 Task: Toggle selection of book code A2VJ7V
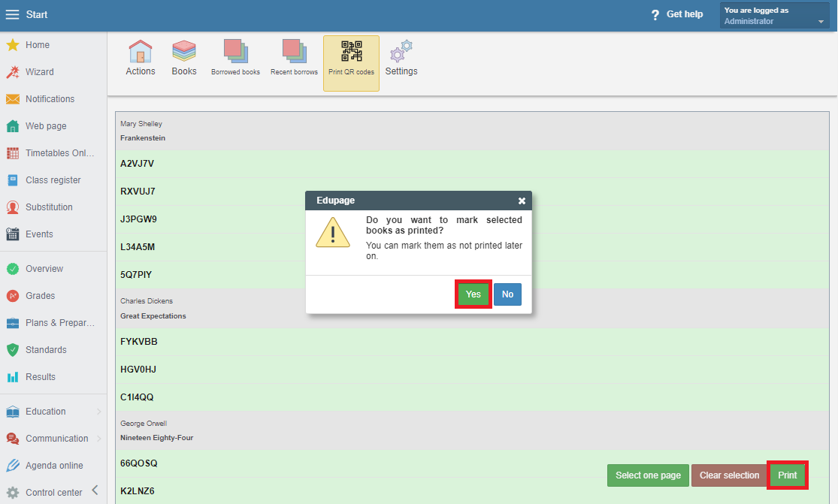tap(138, 164)
